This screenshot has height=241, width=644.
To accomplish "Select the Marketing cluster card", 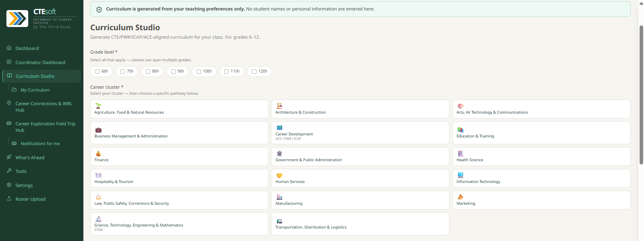I will coord(541,200).
